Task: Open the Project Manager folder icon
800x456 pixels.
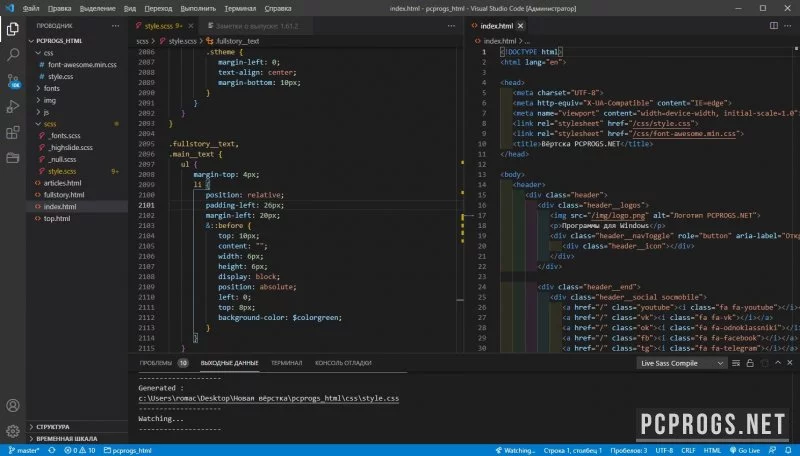Action: tap(13, 158)
